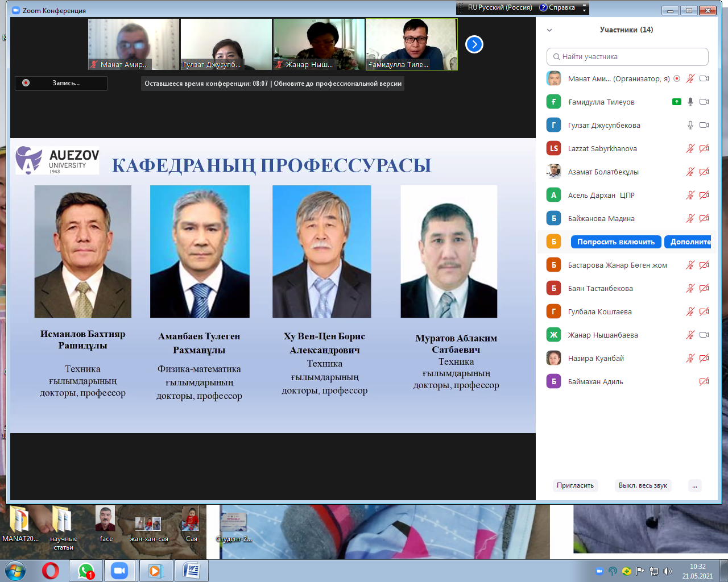Open the Справка help menu
This screenshot has height=582, width=728.
point(557,7)
